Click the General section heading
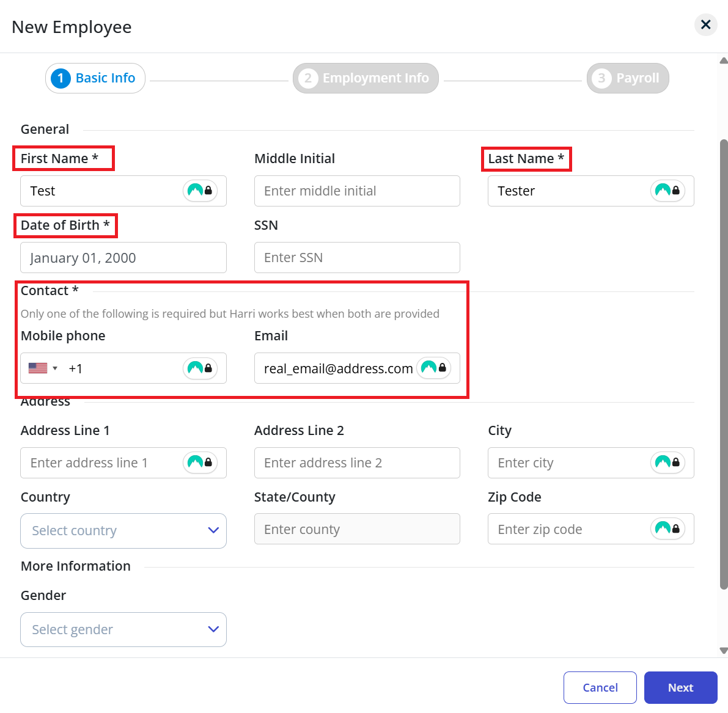The height and width of the screenshot is (713, 728). 45,129
